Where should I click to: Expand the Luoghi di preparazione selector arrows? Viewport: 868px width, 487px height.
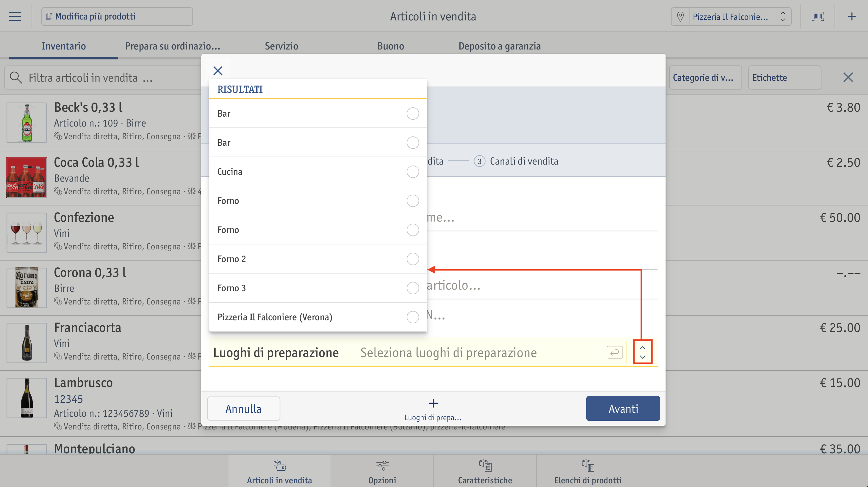[x=643, y=352]
